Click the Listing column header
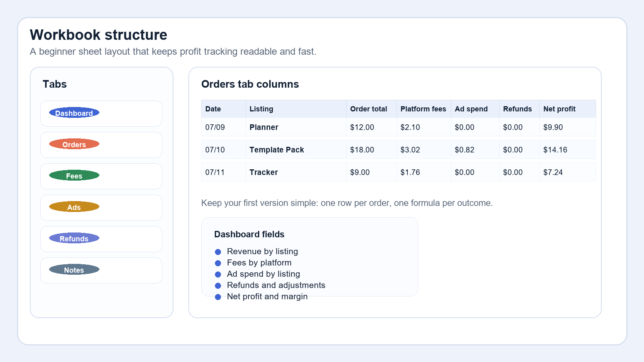This screenshot has width=644, height=362. pos(296,109)
